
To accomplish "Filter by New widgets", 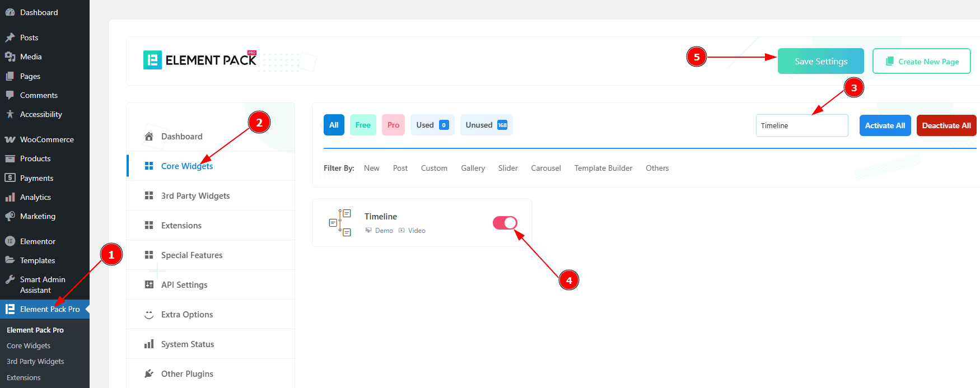I will point(372,168).
